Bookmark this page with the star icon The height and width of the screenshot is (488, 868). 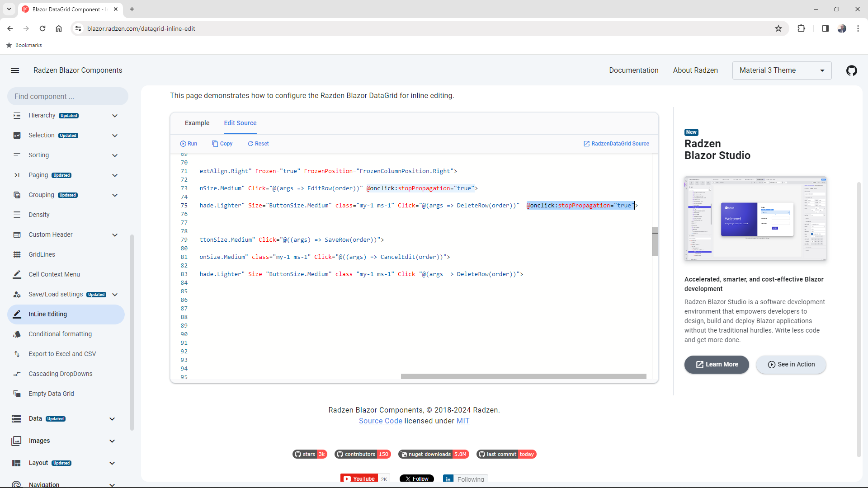point(778,28)
